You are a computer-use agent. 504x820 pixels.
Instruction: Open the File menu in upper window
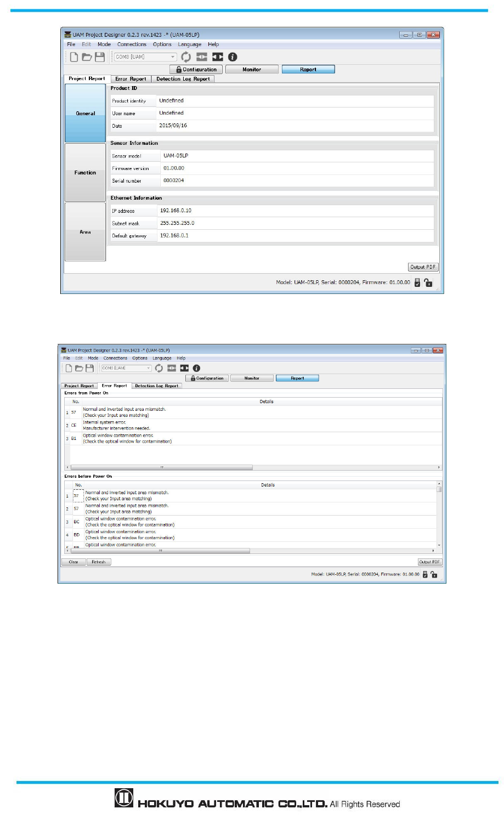(71, 44)
